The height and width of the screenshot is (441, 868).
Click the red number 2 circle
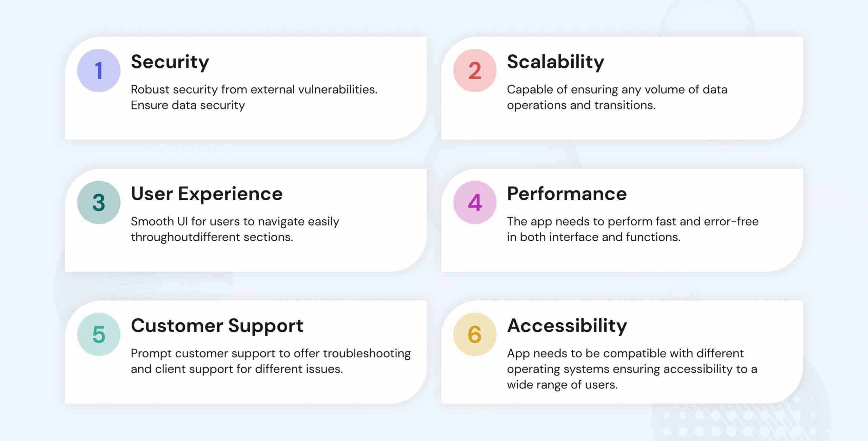(475, 71)
